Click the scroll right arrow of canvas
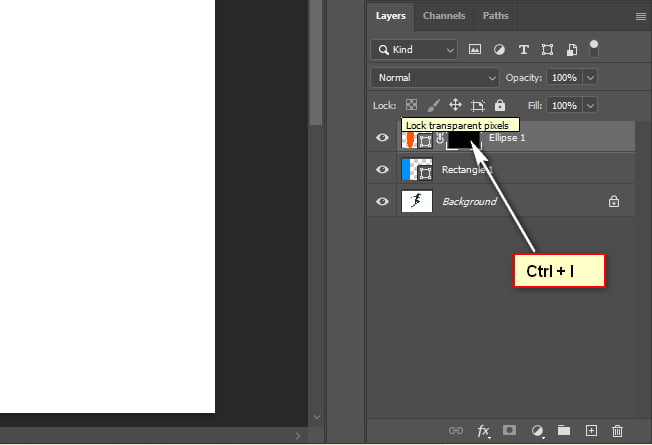 [x=298, y=436]
